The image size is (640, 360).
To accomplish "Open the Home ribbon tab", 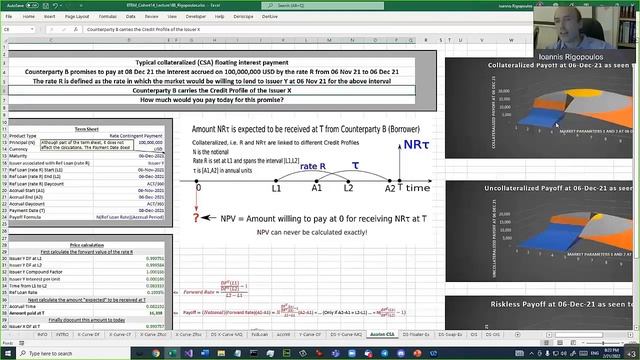I will [29, 17].
